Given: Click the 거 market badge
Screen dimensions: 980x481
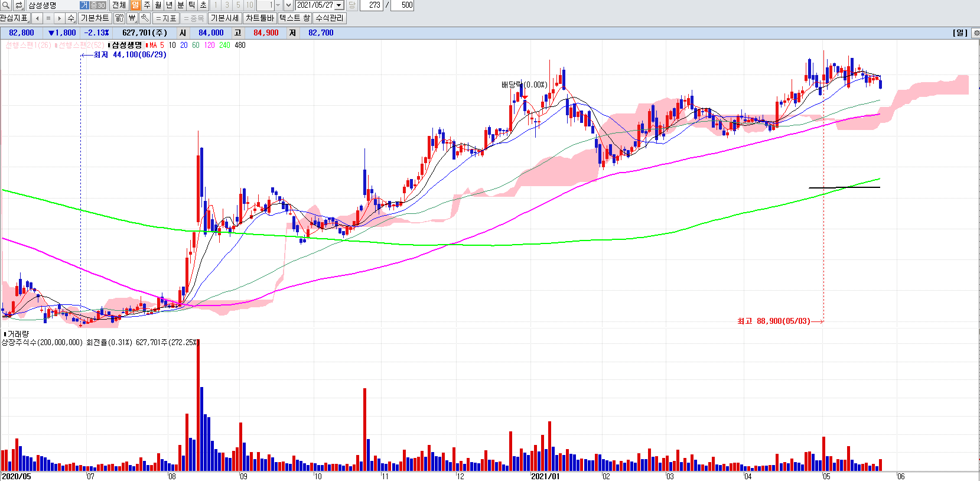Looking at the screenshot, I should click(x=84, y=5).
